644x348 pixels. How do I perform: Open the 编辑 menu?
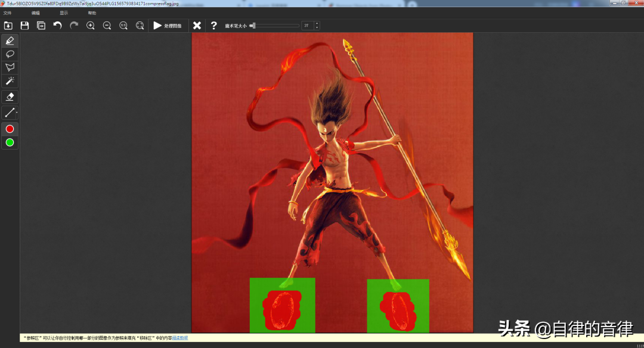coord(36,13)
